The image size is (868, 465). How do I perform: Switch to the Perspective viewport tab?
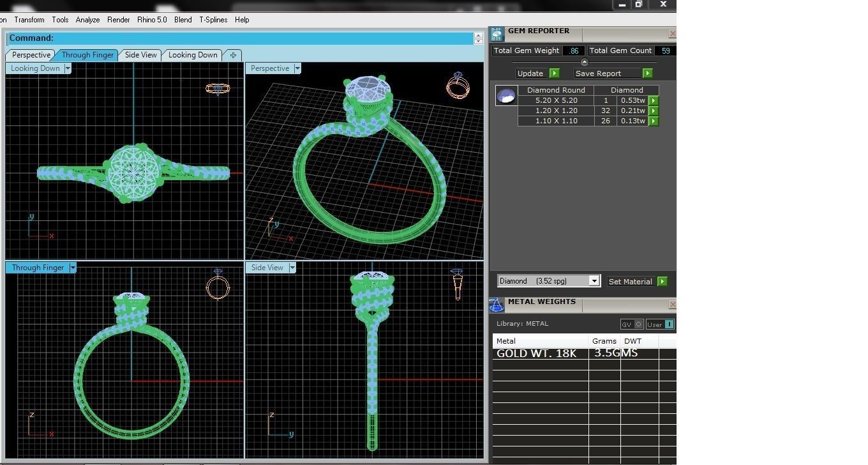click(x=31, y=55)
